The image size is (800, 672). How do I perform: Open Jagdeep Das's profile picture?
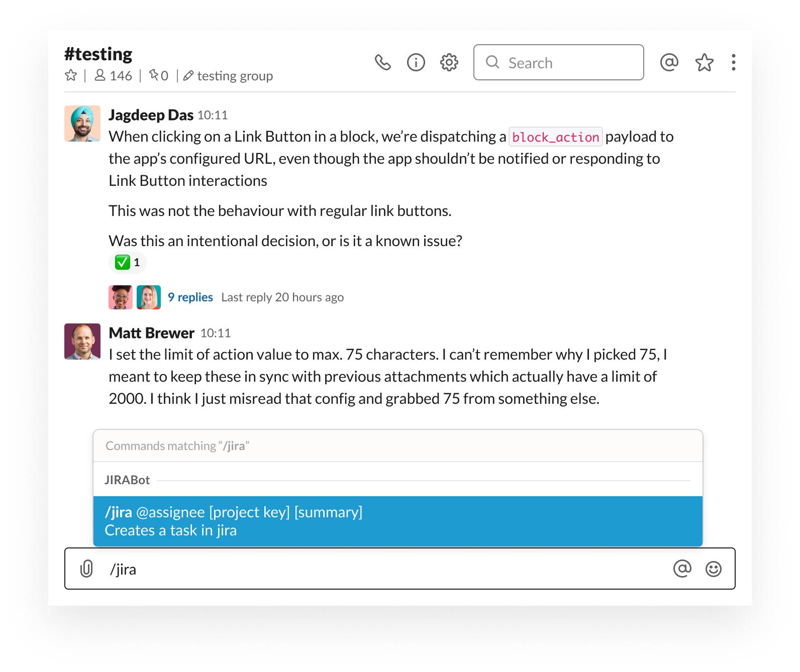coord(82,124)
